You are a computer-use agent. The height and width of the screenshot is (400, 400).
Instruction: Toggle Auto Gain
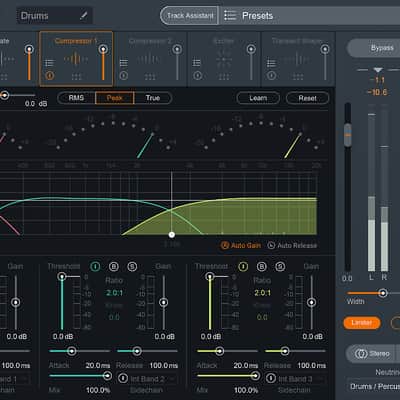click(x=241, y=245)
